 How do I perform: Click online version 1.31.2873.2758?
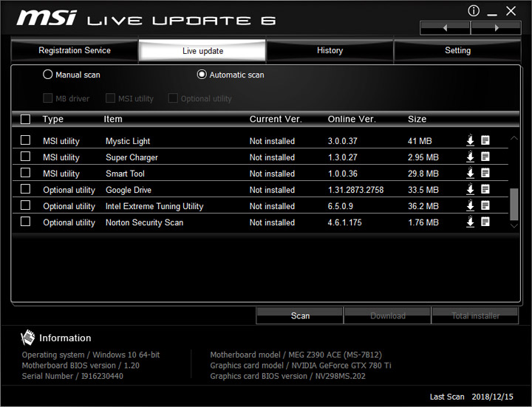pos(355,190)
